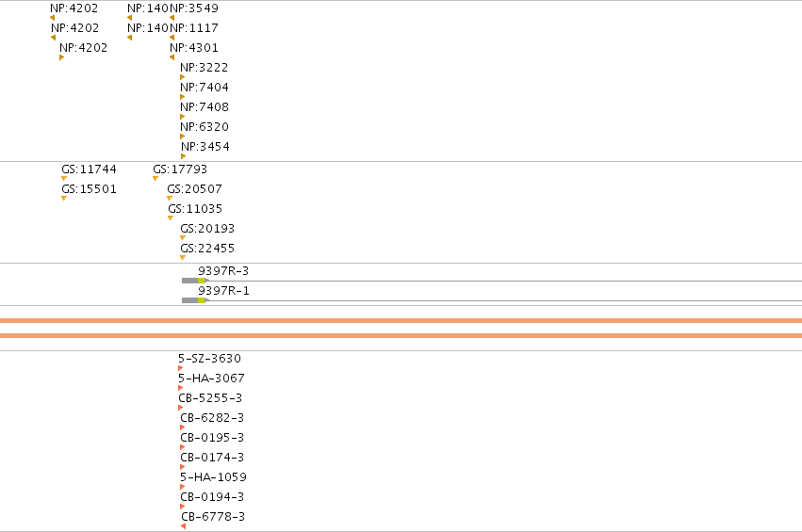Pick the arrow glyph below NP:3454
This screenshot has height=532, width=802.
(x=183, y=156)
